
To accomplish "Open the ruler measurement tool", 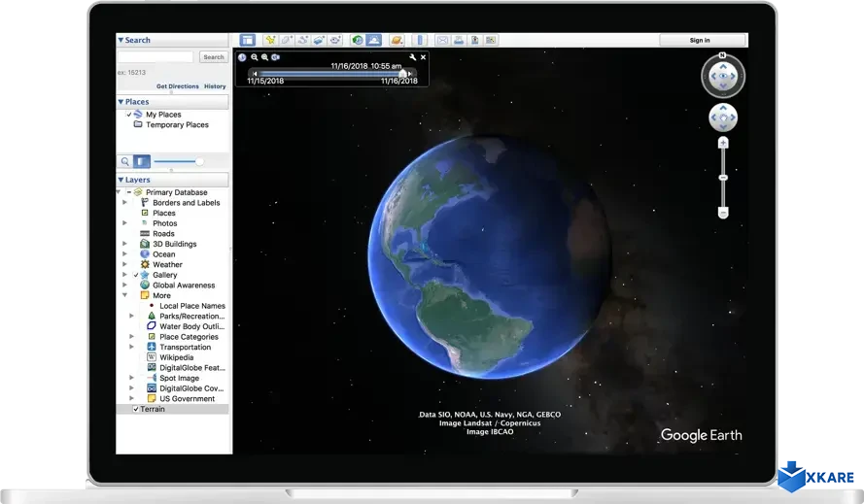I will point(420,40).
